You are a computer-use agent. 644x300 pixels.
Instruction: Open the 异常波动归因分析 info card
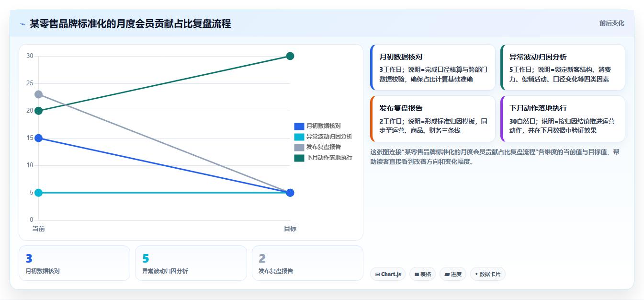click(x=563, y=68)
